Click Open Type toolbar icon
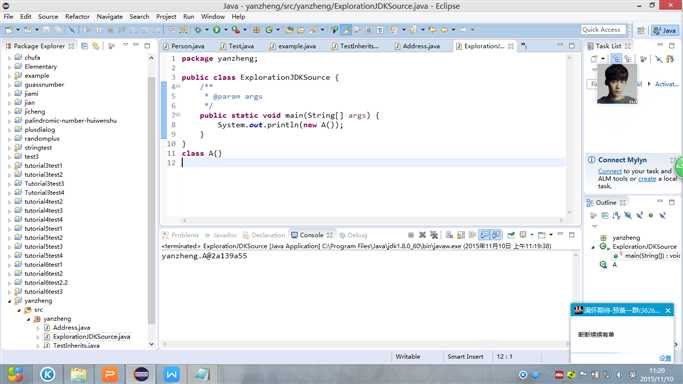Screen dimensions: 683x384 289,30
